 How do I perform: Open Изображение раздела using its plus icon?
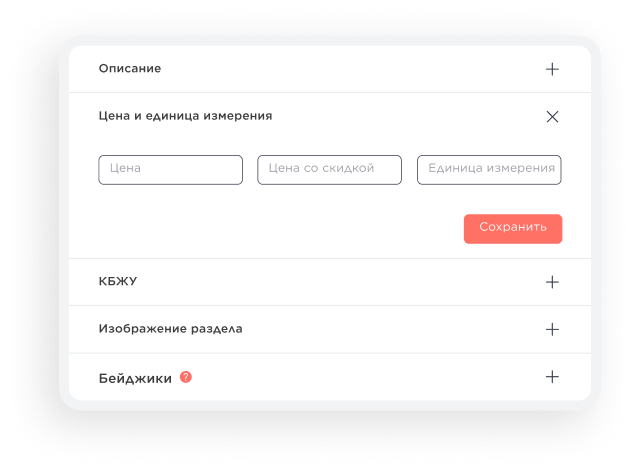click(552, 329)
